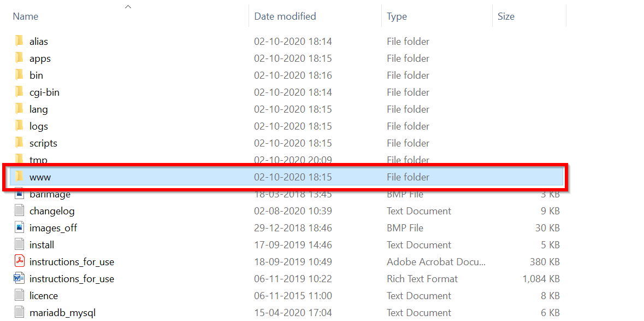Viewport: 644px width, 321px height.
Task: Sort by the Type column header
Action: tap(397, 16)
